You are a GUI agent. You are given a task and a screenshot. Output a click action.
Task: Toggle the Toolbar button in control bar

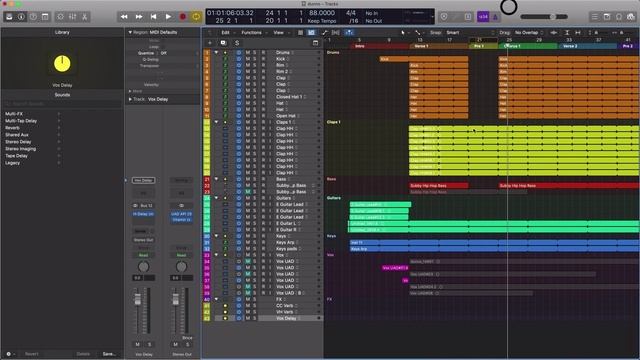[x=45, y=17]
